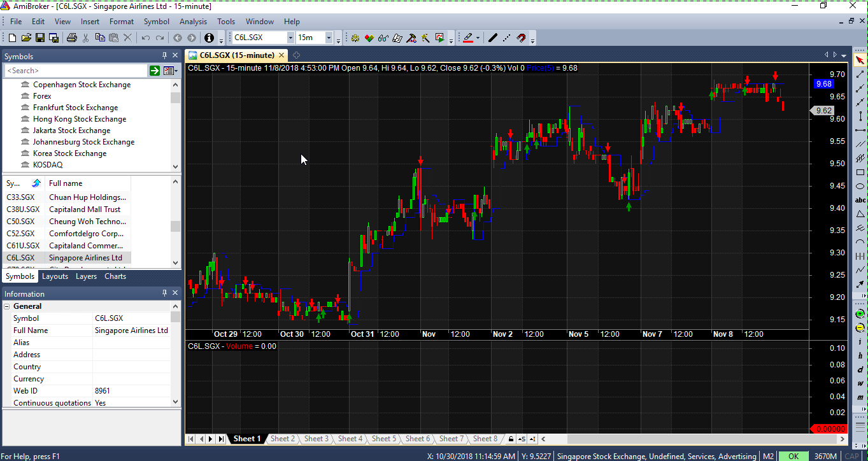
Task: Select the Capitaland Mall Trust row
Action: point(68,209)
